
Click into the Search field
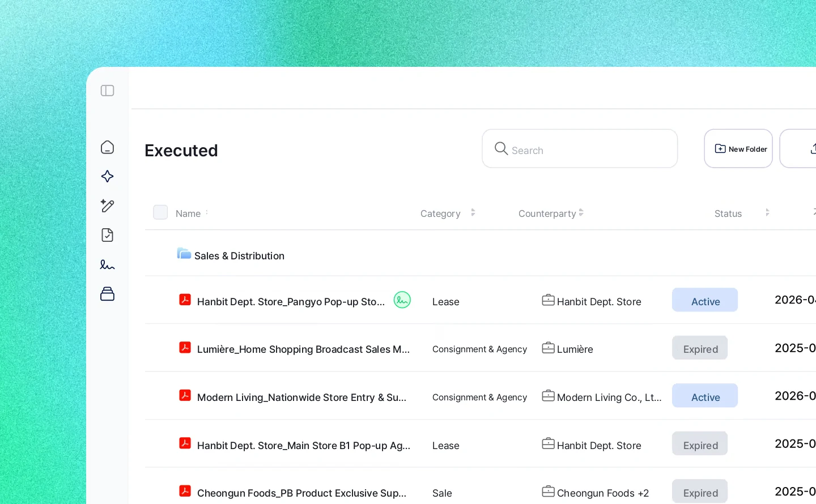click(580, 148)
